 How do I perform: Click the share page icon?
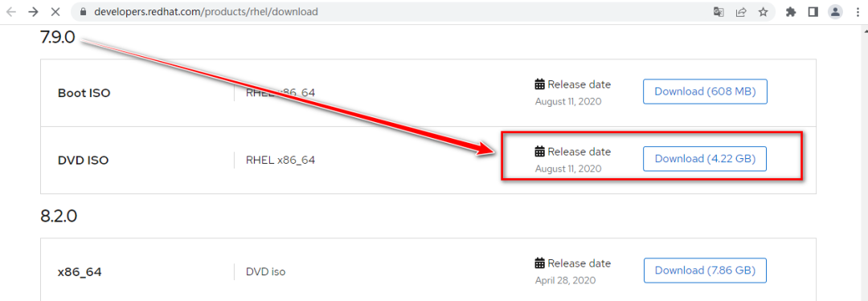tap(741, 11)
